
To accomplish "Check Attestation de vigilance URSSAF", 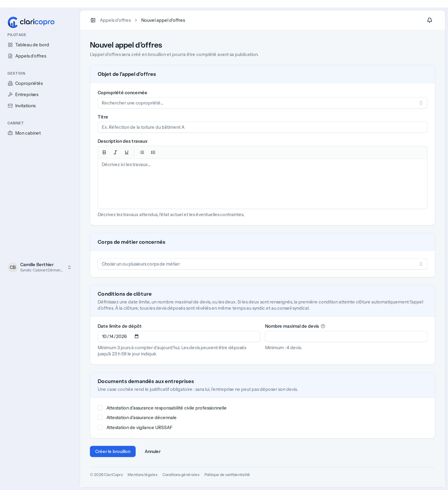I will click(x=100, y=427).
